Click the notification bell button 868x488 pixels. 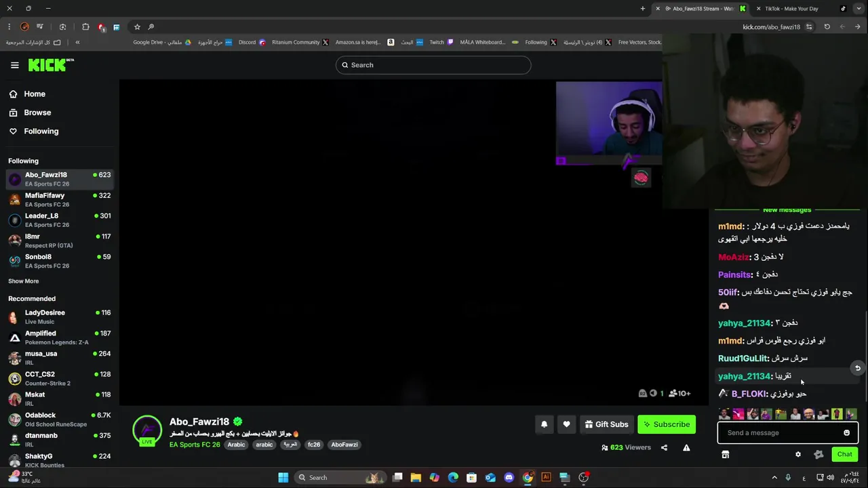544,424
